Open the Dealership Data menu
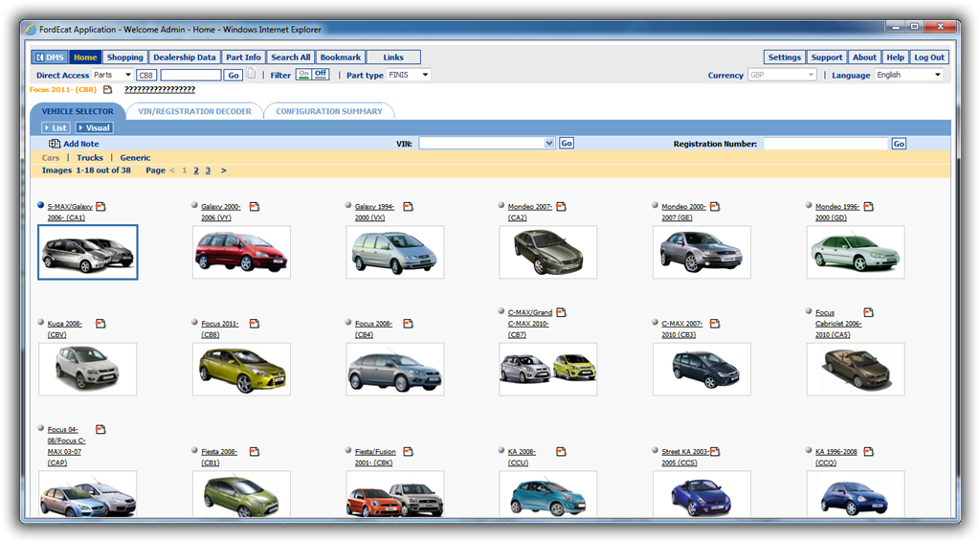The height and width of the screenshot is (543, 980). [185, 57]
